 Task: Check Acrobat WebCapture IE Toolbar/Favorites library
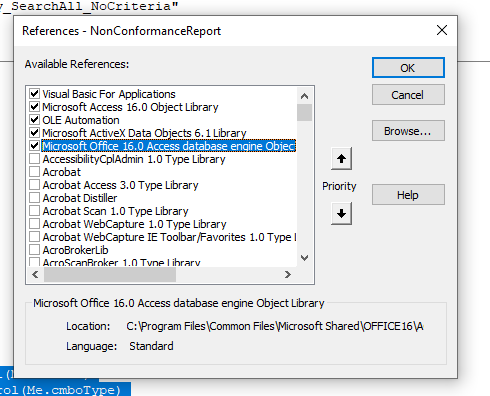[x=35, y=237]
